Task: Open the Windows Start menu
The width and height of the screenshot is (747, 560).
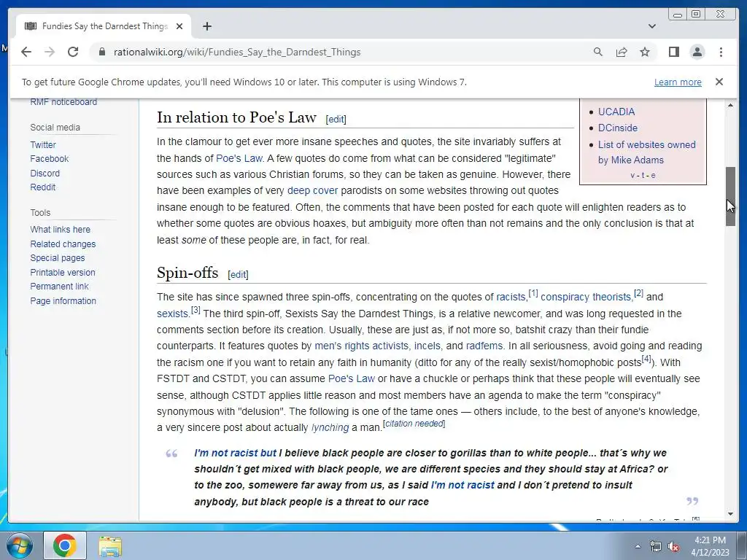Action: 19,545
